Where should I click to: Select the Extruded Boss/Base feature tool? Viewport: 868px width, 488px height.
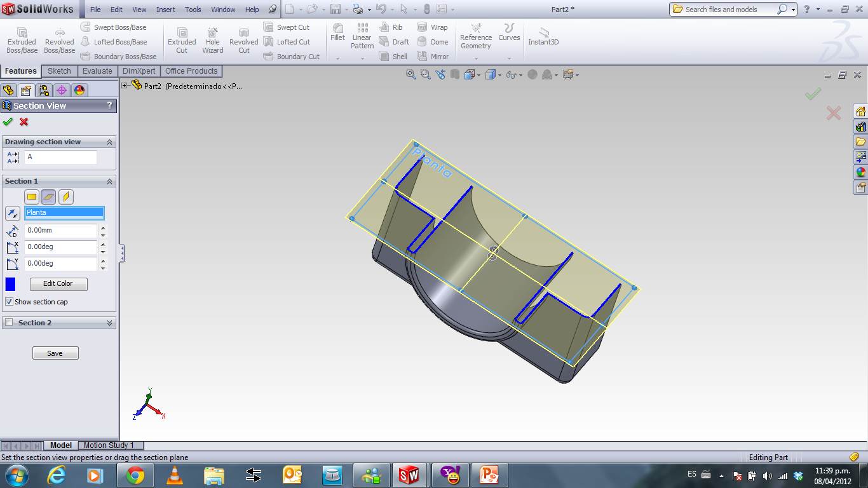(21, 38)
